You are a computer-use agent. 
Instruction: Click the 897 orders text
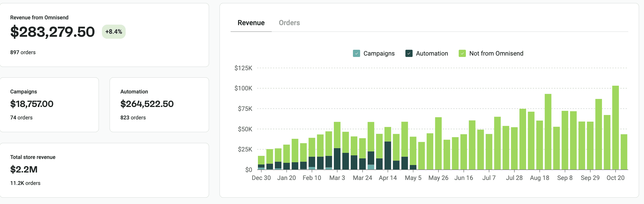pyautogui.click(x=23, y=52)
